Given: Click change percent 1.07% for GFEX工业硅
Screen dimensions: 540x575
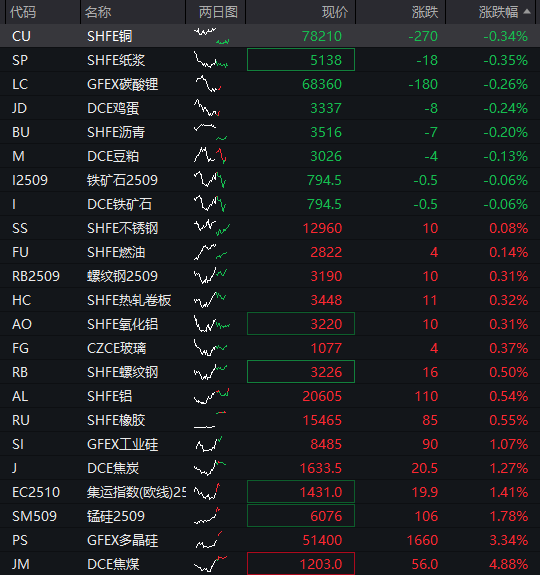Looking at the screenshot, I should pos(509,444).
